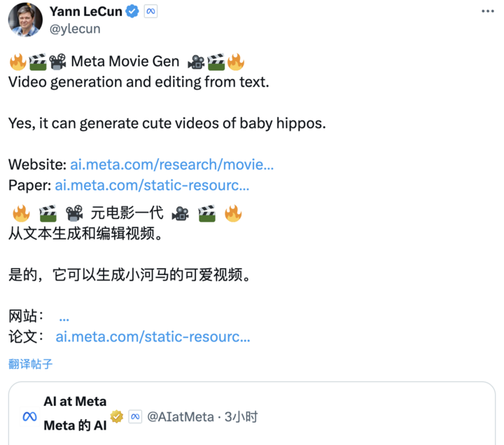Open the ai.meta.com/research/movie... website link

(171, 165)
